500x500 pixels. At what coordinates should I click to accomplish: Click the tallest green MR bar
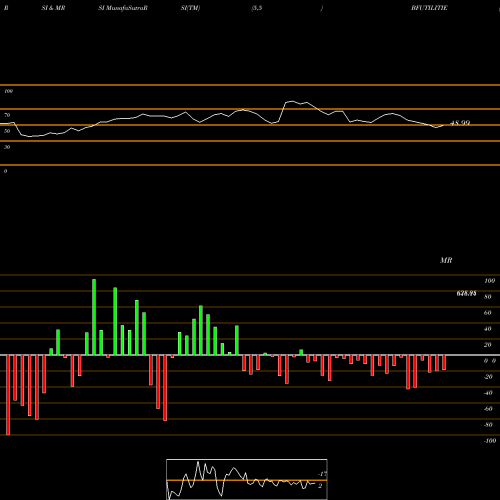pos(94,317)
